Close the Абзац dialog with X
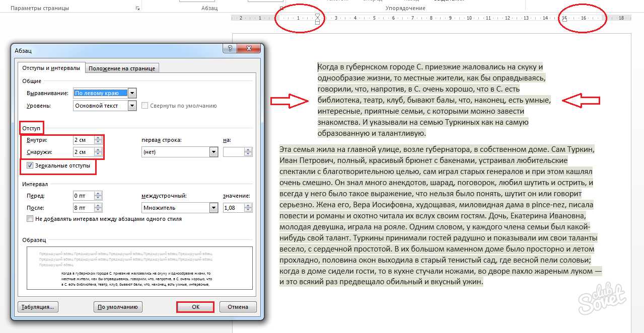Image resolution: width=644 pixels, height=333 pixels. (250, 49)
